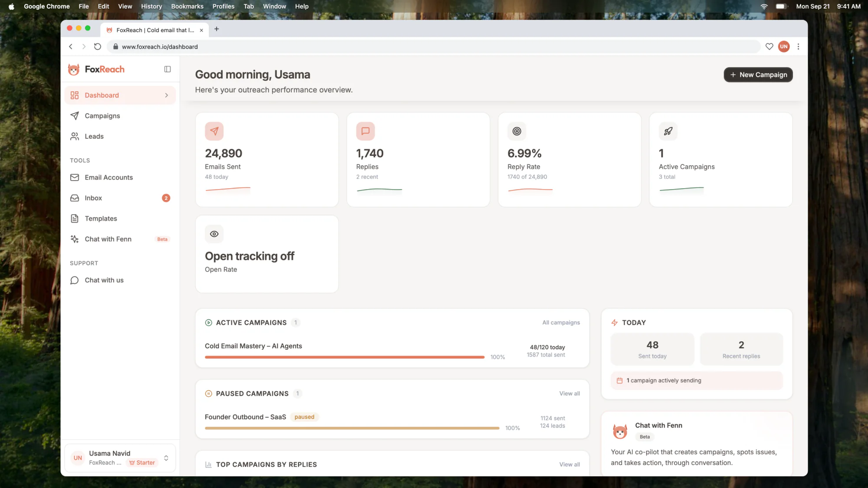Viewport: 868px width, 488px height.
Task: Click the Email Accounts envelope icon
Action: tap(75, 177)
